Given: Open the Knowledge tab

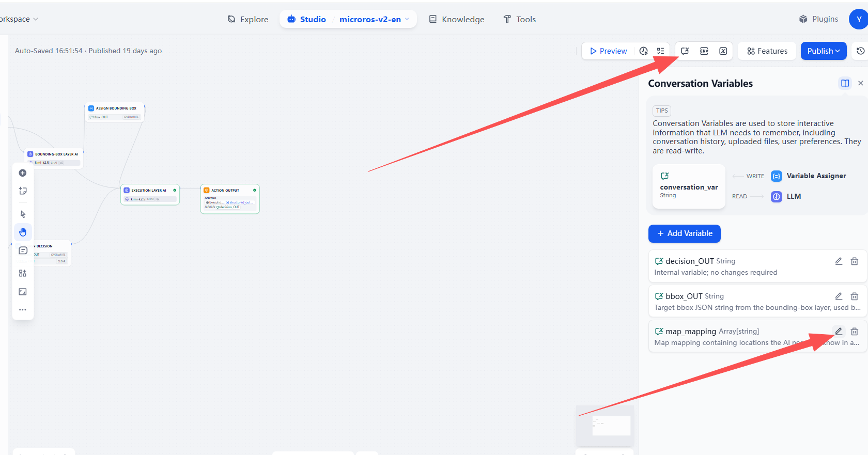Looking at the screenshot, I should click(457, 20).
